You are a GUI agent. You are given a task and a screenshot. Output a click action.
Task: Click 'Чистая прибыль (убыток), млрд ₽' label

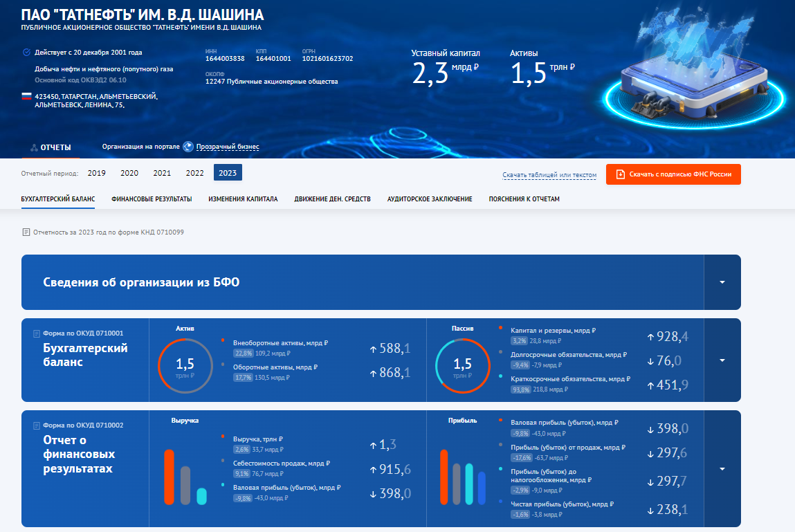coord(563,504)
